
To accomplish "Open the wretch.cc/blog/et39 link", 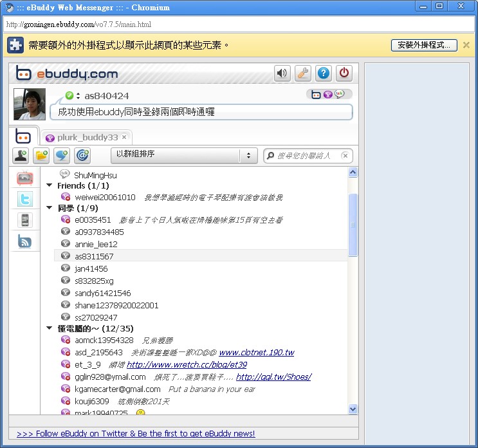I will (187, 365).
